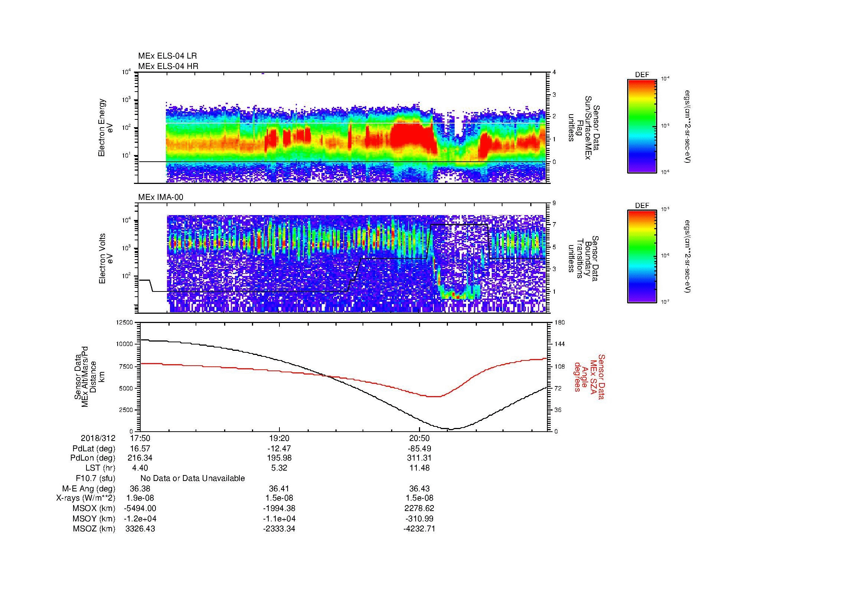
Task: Click X-rays value '1.9e-08'
Action: tap(140, 498)
